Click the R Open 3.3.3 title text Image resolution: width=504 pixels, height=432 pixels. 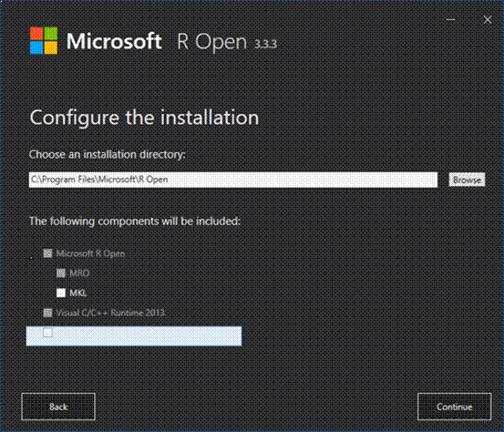(x=227, y=42)
